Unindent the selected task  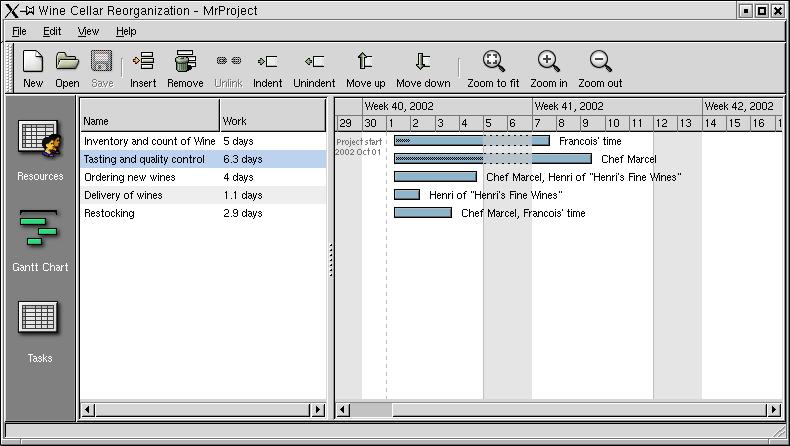314,68
